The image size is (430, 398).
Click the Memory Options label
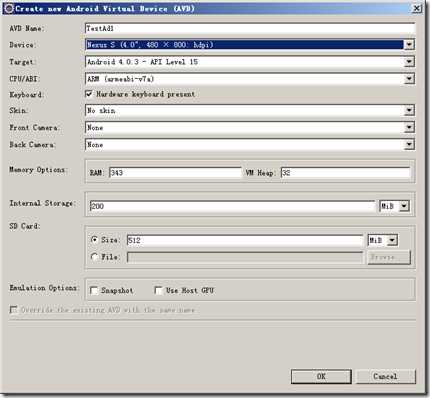click(x=37, y=170)
